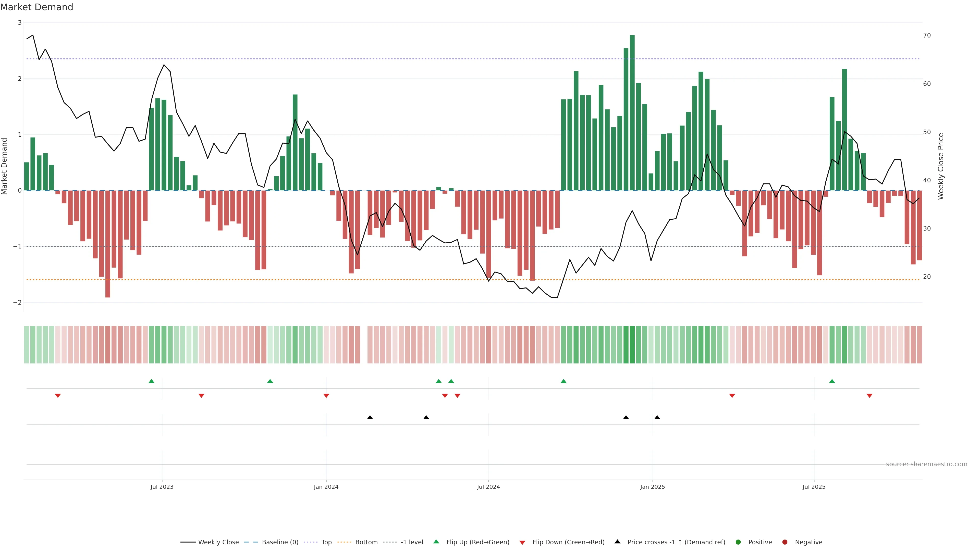Click the Jan 2024 x-axis label
This screenshot has height=551, width=980.
point(326,487)
